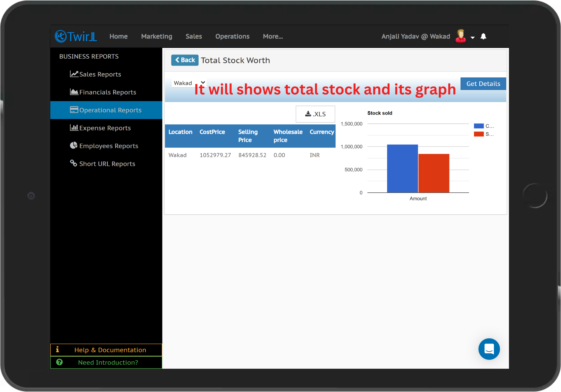
Task: Download the report as .XLS
Action: (315, 114)
